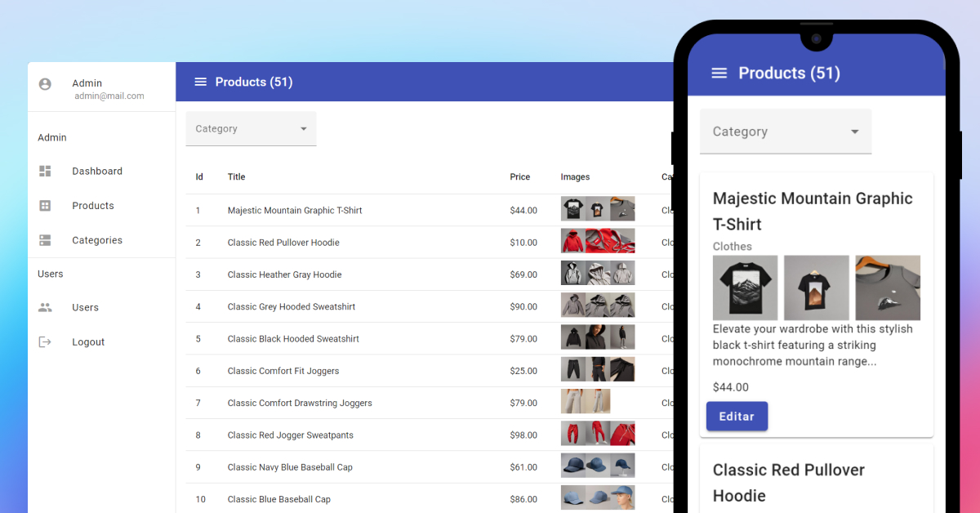Open the Category dropdown on the phone screen
980x513 pixels.
click(785, 132)
